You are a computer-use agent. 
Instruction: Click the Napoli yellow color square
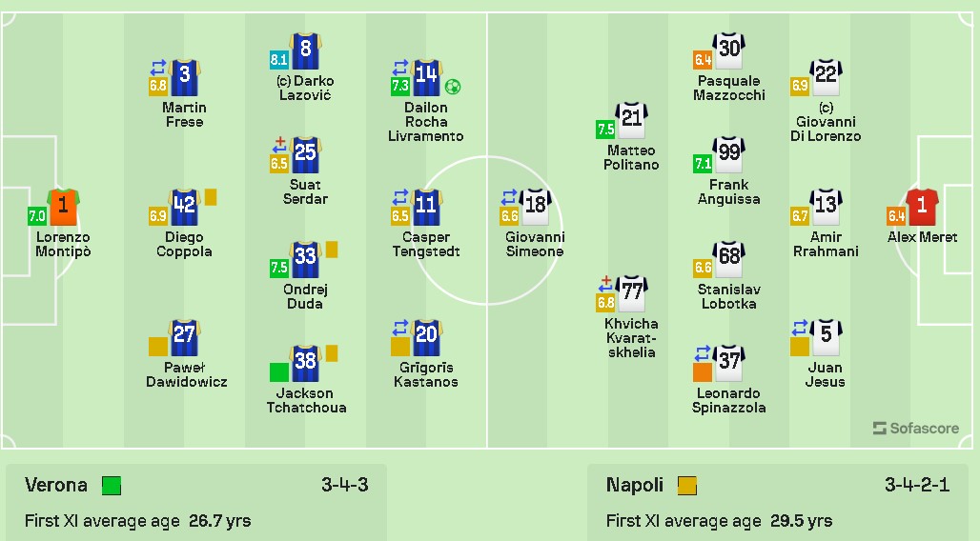click(x=687, y=486)
